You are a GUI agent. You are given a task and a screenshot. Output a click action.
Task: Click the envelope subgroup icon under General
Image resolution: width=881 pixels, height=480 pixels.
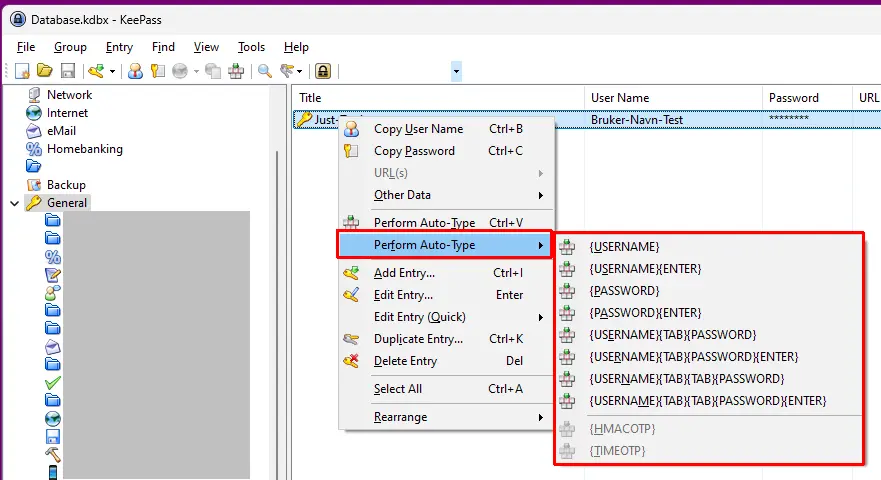pos(53,347)
